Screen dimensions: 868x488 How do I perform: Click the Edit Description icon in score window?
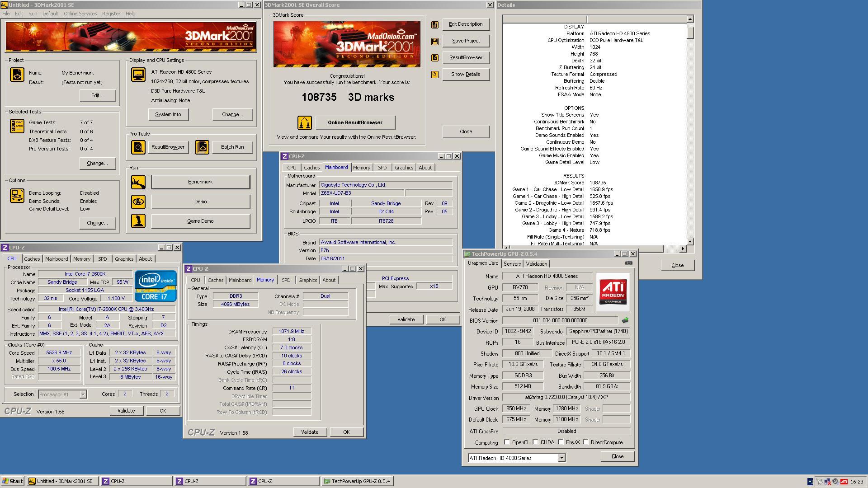435,25
